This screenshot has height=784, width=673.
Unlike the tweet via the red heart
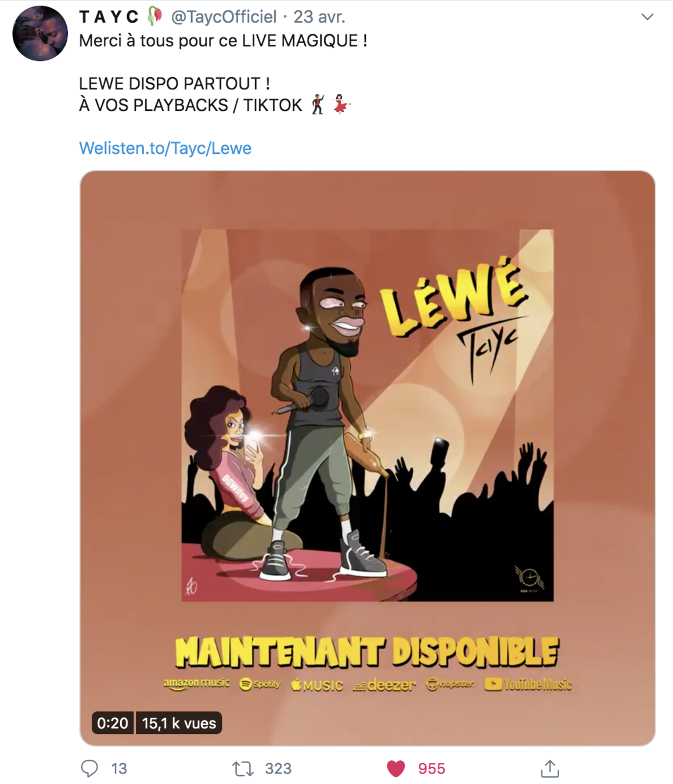coord(396,769)
